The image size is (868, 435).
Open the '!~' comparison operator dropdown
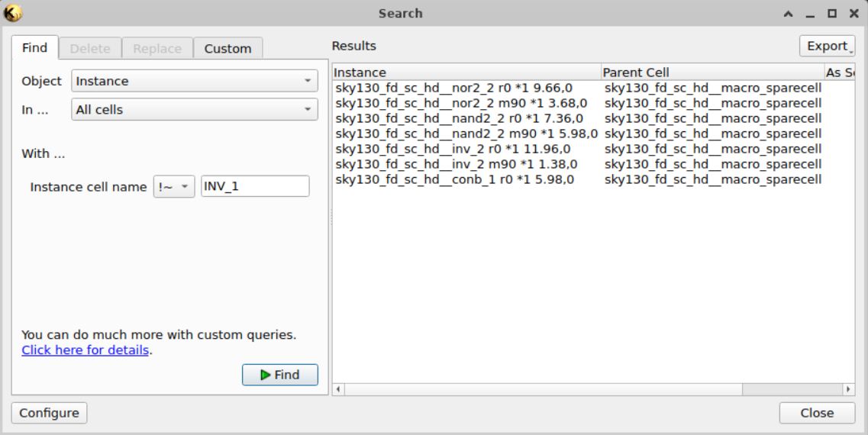(174, 186)
